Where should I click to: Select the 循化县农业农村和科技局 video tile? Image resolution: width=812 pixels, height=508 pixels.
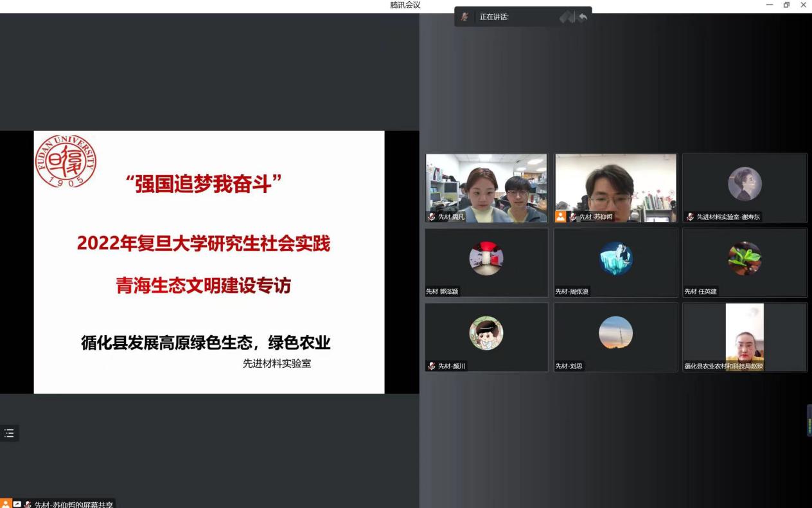[745, 336]
